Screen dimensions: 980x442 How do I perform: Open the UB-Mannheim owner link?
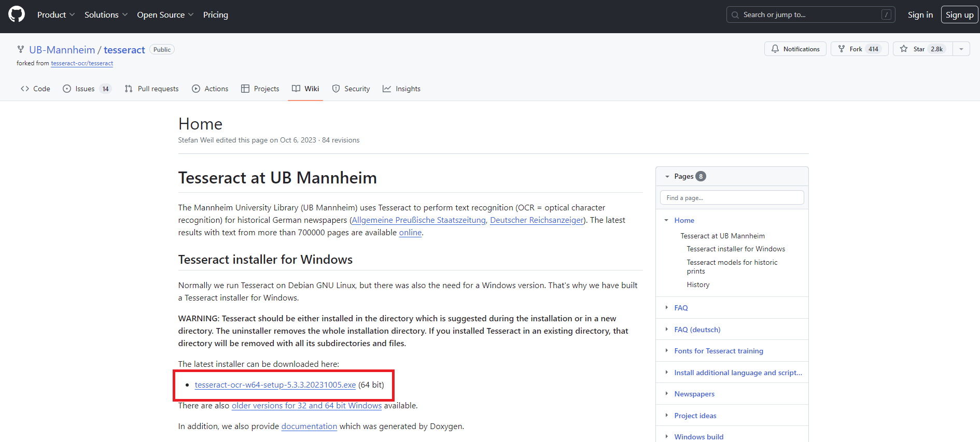pos(62,50)
